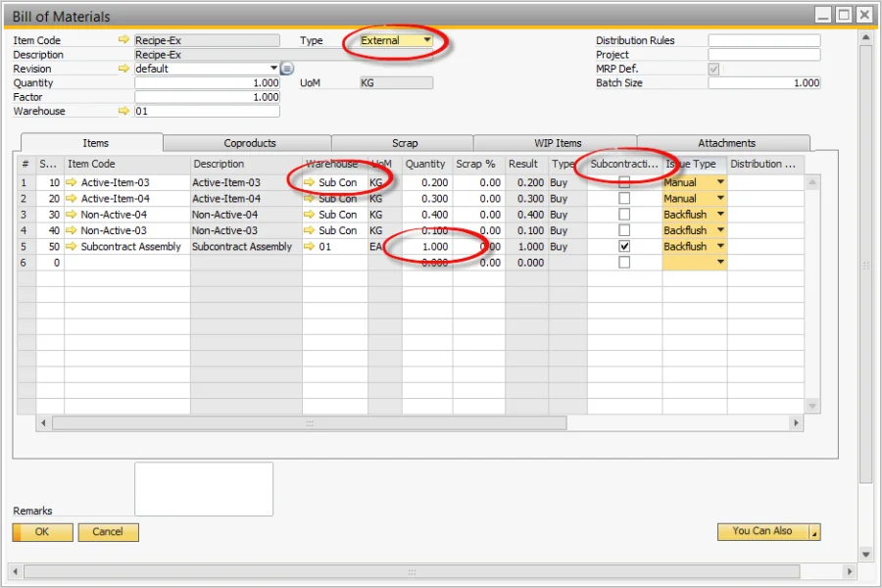The image size is (882, 588).
Task: Toggle the MRP Def. checkbox
Action: 713,69
